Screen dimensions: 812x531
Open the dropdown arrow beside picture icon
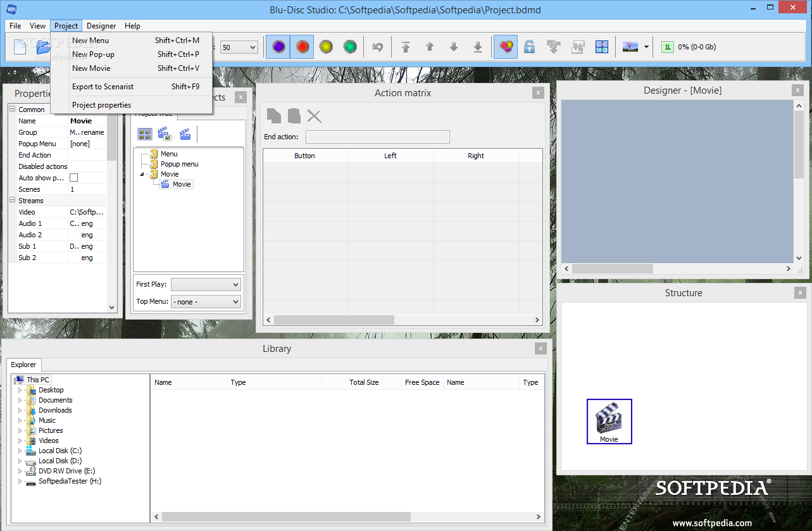[x=646, y=47]
